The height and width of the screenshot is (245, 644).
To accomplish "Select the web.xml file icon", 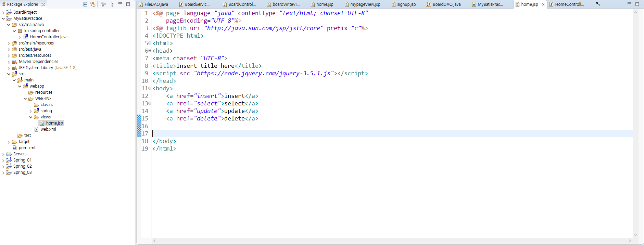I will [x=36, y=129].
